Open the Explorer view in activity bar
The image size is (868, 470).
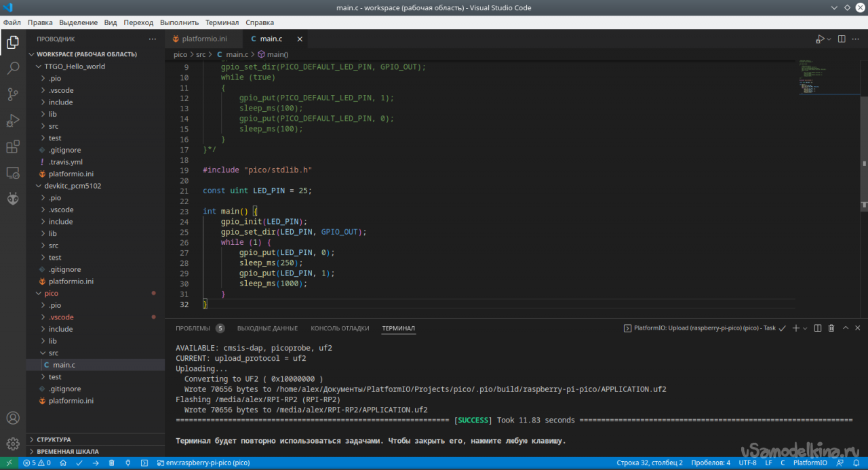point(13,43)
